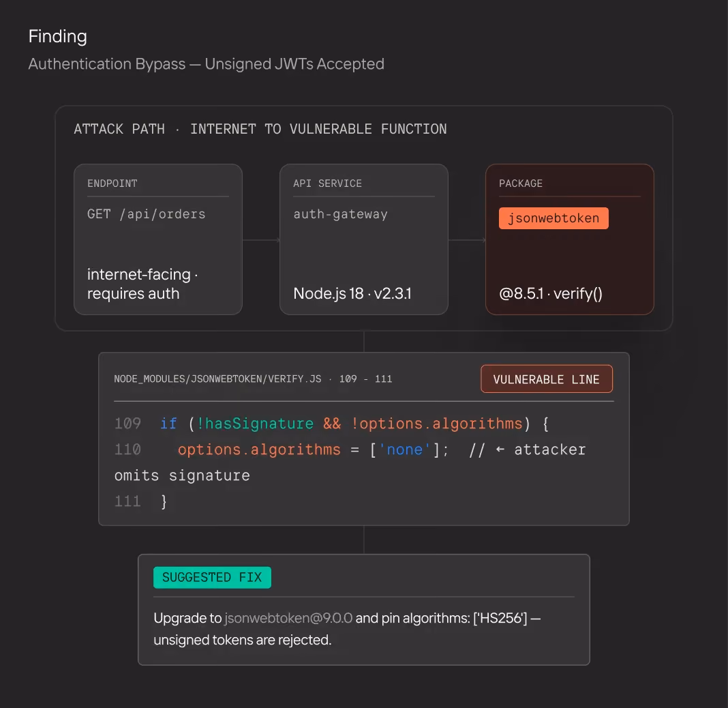728x708 pixels.
Task: Click 'GET /api/orders' text
Action: coord(147,214)
